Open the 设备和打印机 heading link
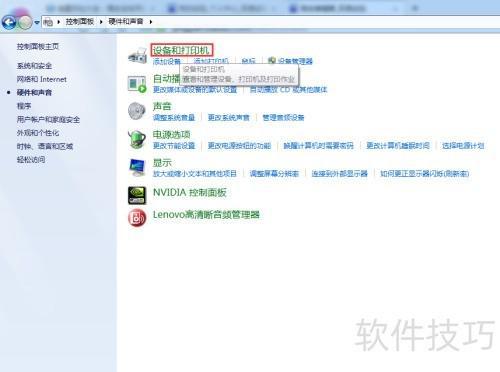This screenshot has height=372, width=500. 181,50
